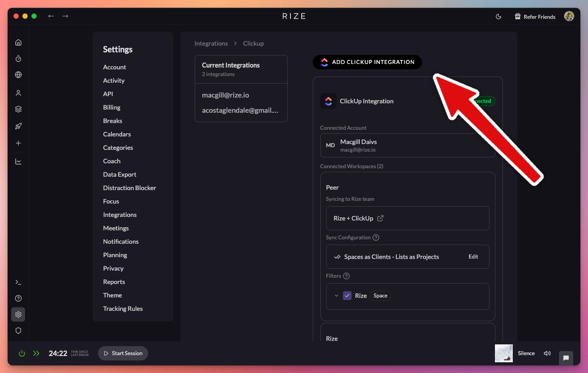Open Planning settings
This screenshot has height=373, width=588.
[115, 255]
